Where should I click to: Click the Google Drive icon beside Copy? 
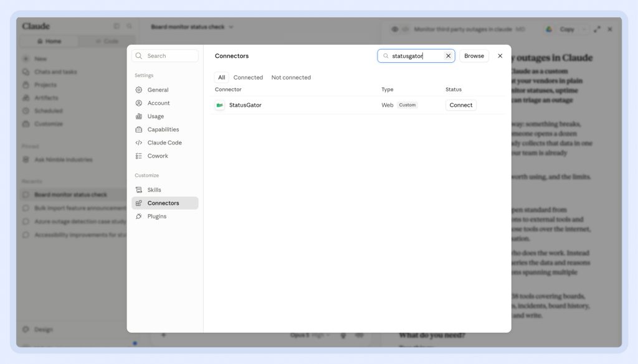pos(549,29)
